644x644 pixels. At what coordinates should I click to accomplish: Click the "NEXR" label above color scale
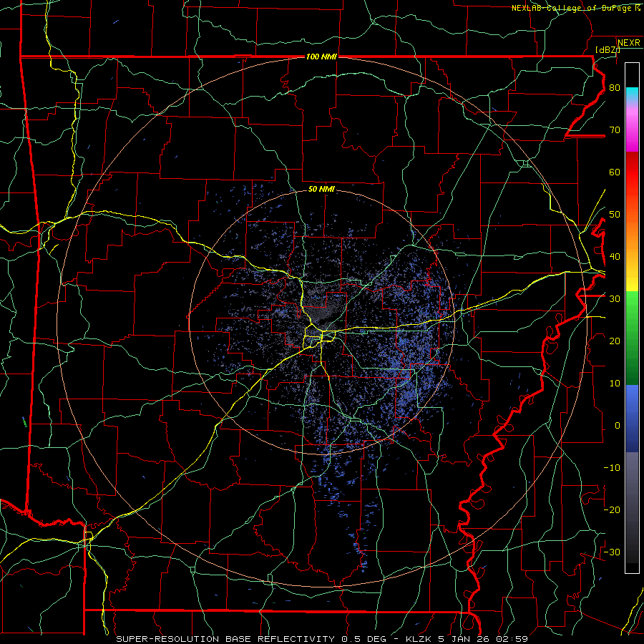click(x=628, y=43)
